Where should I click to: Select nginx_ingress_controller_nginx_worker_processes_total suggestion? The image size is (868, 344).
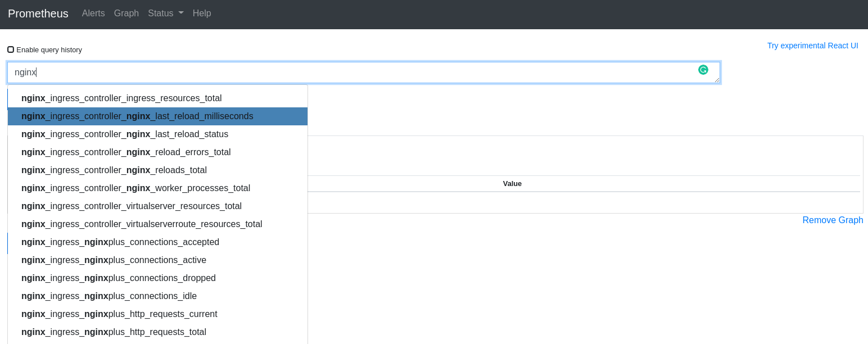point(157,188)
